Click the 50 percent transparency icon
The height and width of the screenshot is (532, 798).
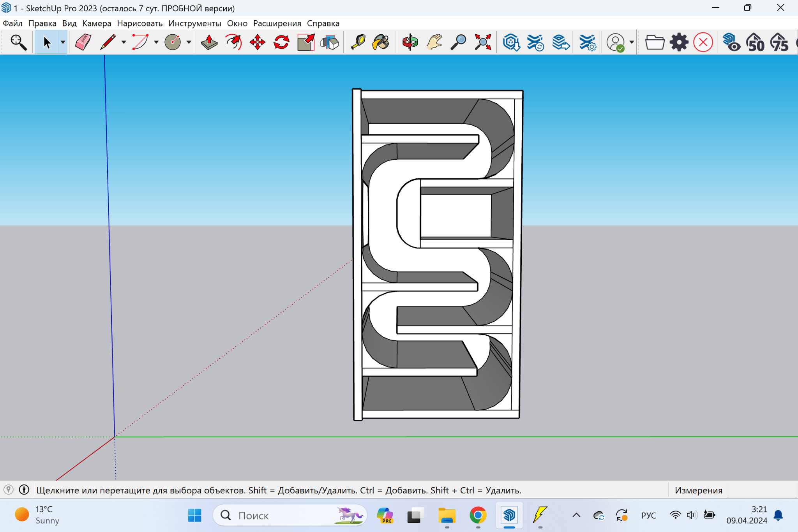755,42
